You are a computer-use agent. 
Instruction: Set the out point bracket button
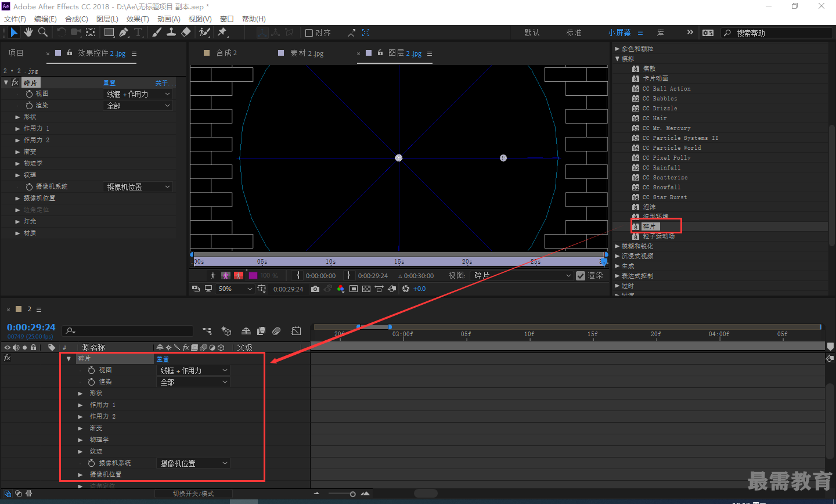[x=348, y=275]
